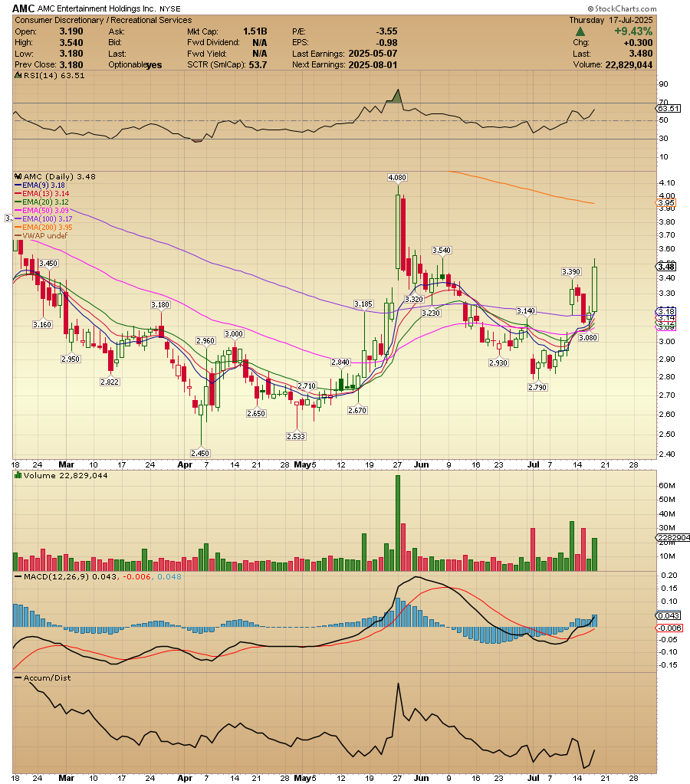Click Next Earnings date 2025-08-01
The height and width of the screenshot is (784, 690).
tap(373, 65)
